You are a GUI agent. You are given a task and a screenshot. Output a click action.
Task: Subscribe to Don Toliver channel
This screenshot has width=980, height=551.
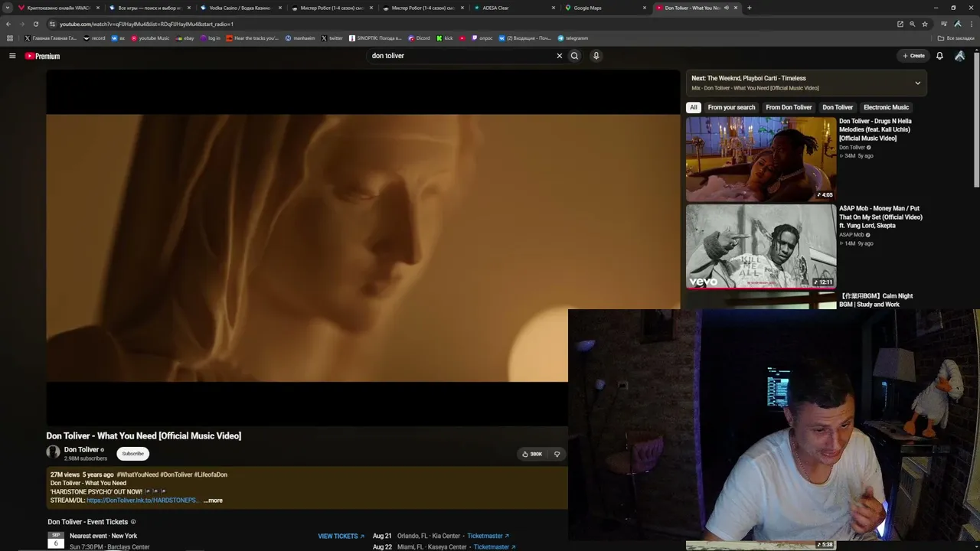(132, 454)
